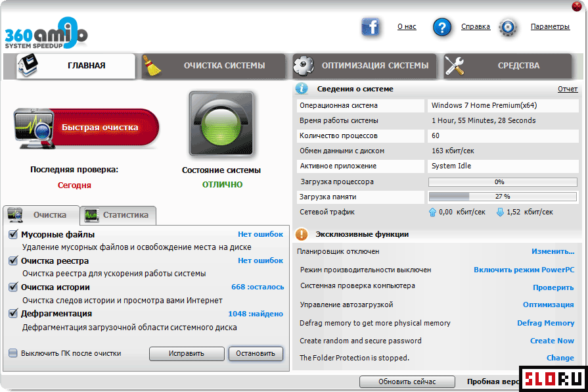Image resolution: width=588 pixels, height=392 pixels.
Task: Uncheck the Мусорные файлы checkbox
Action: pos(13,234)
